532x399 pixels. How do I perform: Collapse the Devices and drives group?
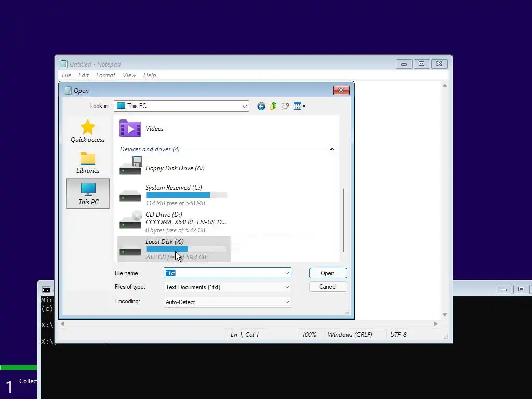coord(332,149)
